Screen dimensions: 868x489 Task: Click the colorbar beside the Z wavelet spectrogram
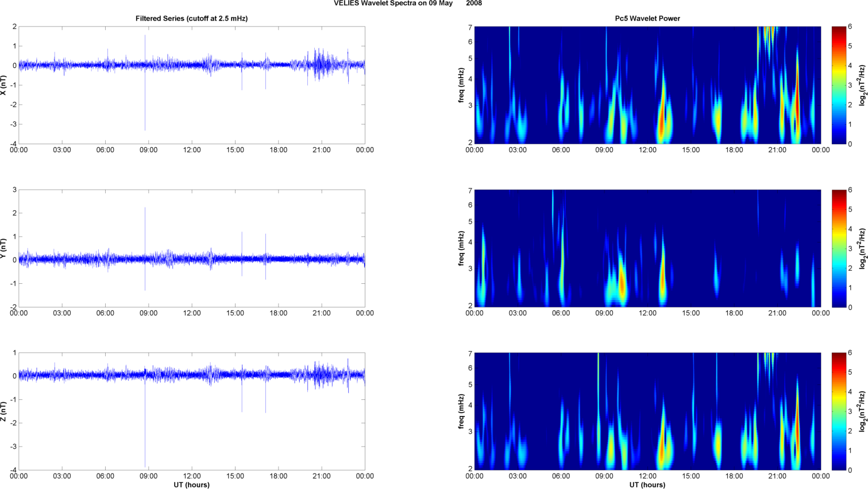(x=839, y=411)
